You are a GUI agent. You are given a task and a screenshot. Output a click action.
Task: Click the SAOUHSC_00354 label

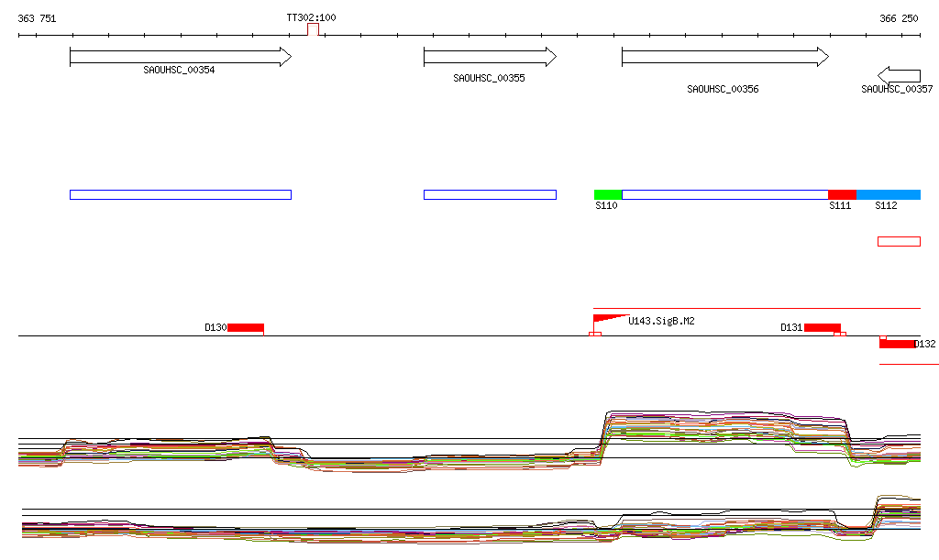click(179, 70)
